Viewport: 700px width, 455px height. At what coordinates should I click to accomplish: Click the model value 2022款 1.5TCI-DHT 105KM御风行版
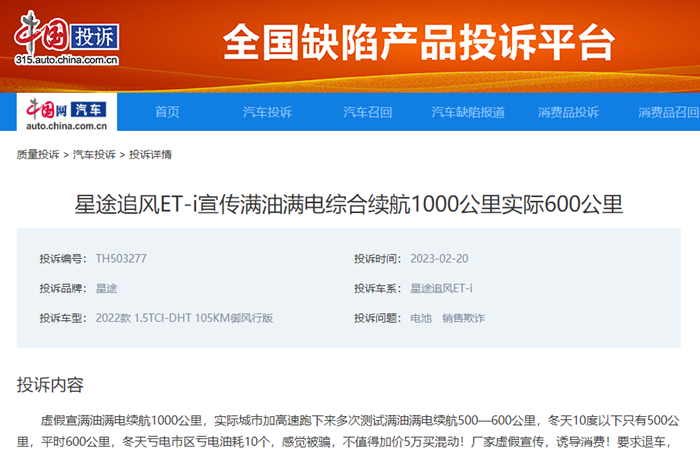click(184, 318)
